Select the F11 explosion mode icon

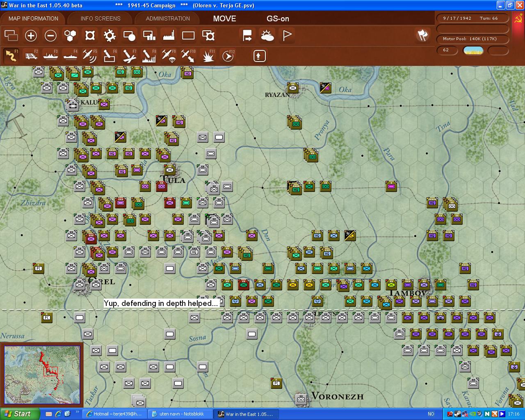tap(208, 55)
